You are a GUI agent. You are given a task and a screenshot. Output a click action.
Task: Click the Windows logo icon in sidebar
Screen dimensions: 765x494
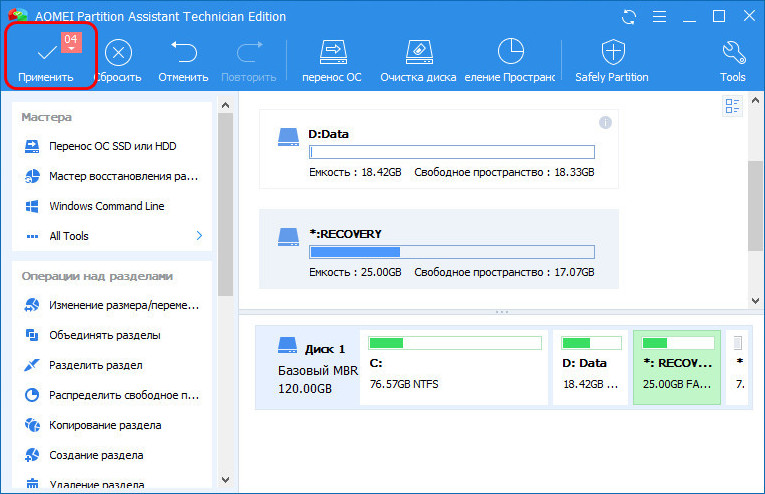[x=32, y=206]
